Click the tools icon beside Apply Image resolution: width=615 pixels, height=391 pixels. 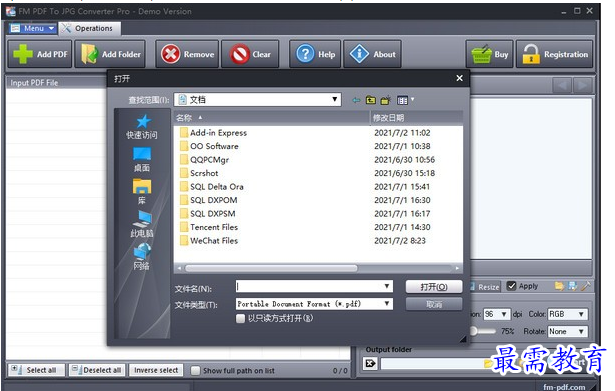coord(586,286)
